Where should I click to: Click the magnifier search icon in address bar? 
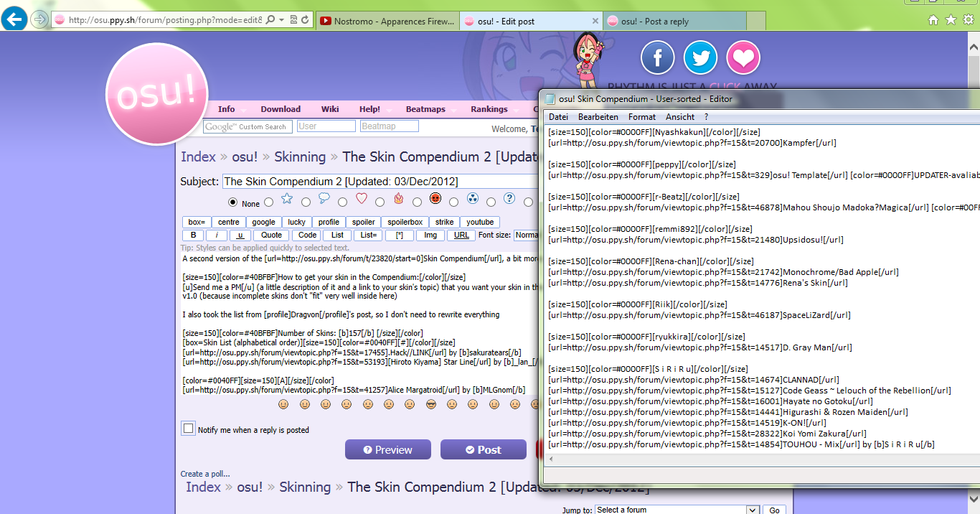[270, 21]
